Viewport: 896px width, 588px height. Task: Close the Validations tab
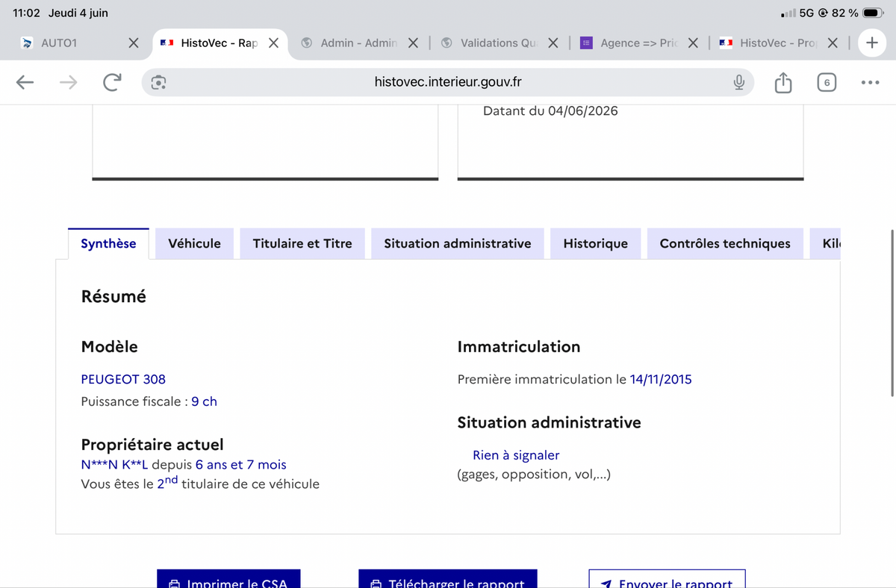pos(553,43)
